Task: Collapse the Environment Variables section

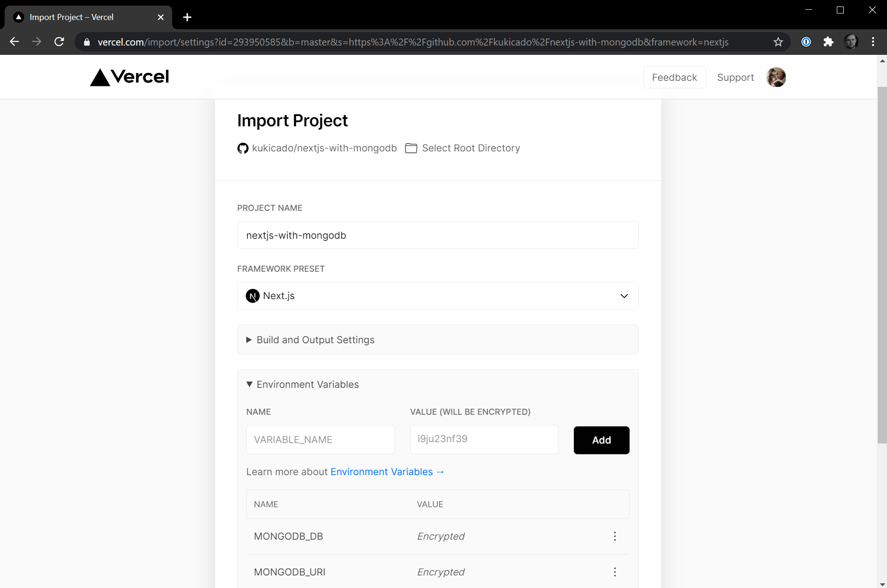Action: pyautogui.click(x=302, y=385)
